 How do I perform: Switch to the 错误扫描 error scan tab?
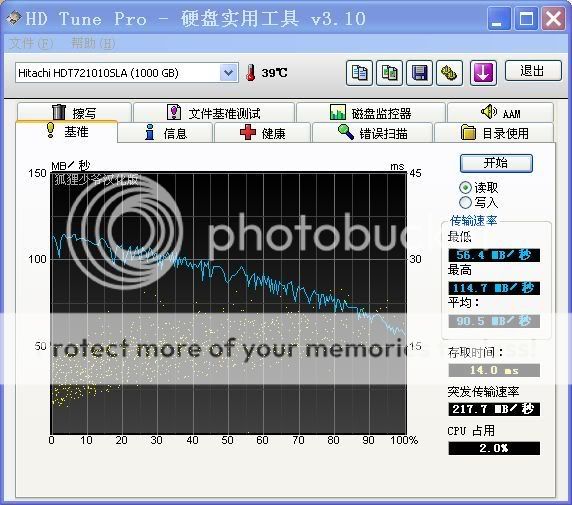(372, 133)
